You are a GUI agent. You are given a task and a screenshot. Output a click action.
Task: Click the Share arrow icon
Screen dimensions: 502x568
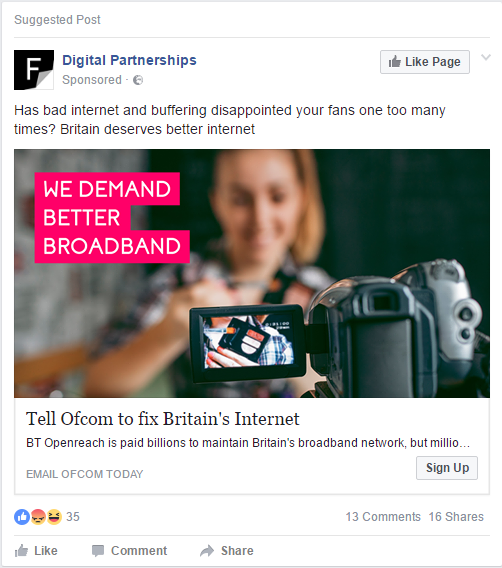click(x=207, y=551)
